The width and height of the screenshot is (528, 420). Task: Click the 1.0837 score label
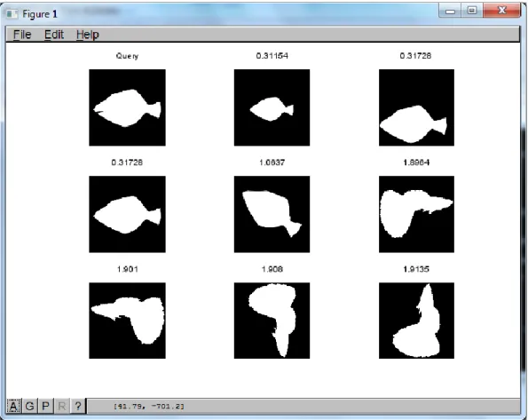click(x=272, y=162)
